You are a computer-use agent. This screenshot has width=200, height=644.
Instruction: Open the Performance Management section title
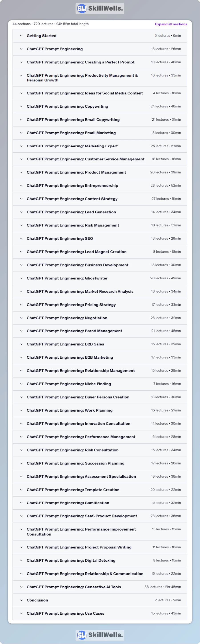(81, 437)
